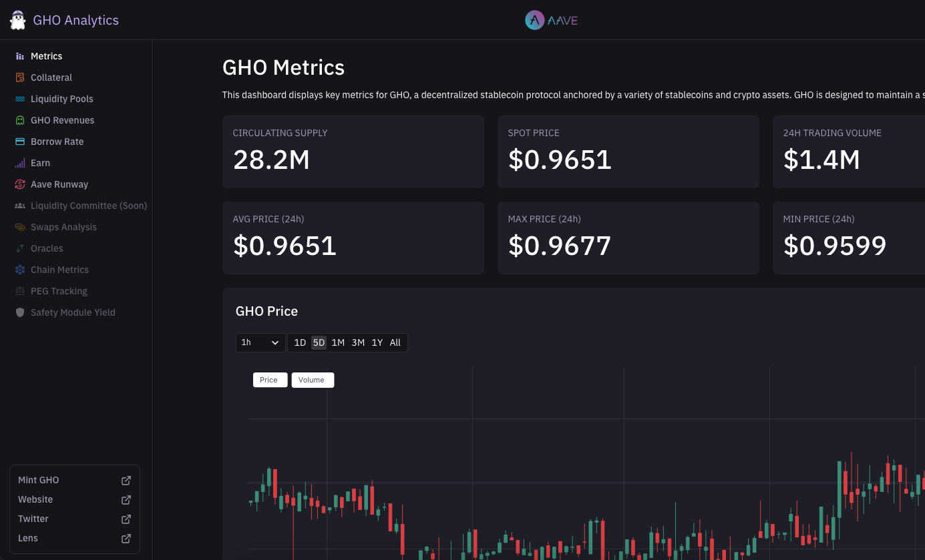Select the 3M time range
The height and width of the screenshot is (560, 925).
pos(358,342)
